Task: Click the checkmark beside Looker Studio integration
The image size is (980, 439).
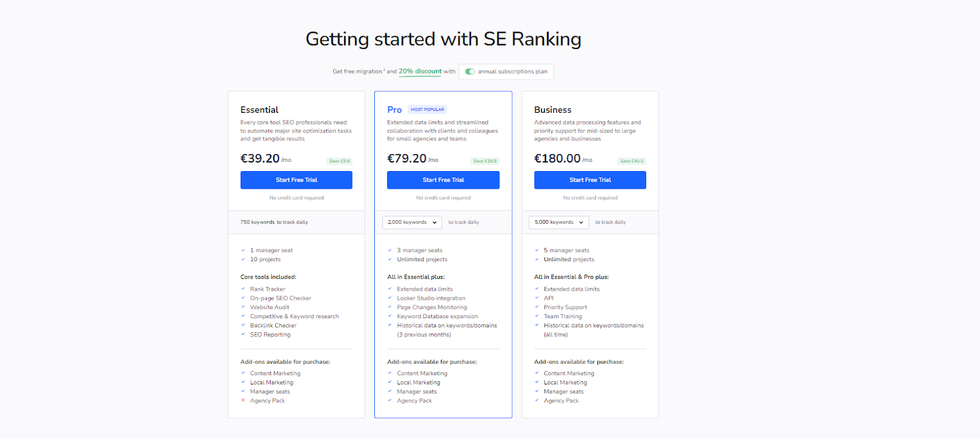Action: pos(390,299)
